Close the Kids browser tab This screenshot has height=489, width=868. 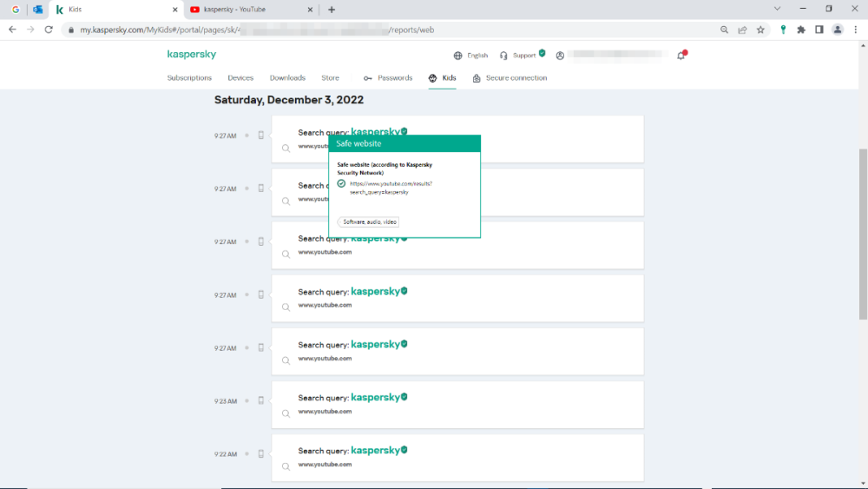coord(175,10)
